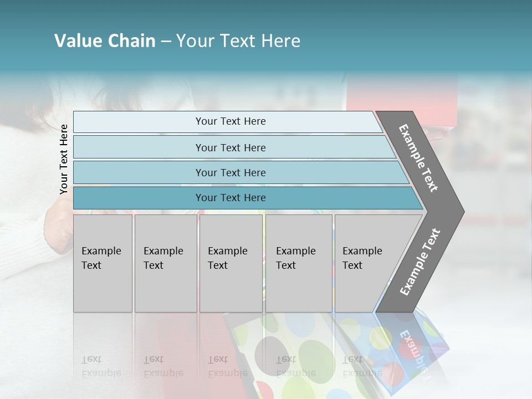Click the third horizontal "Your Text Here" bar

coord(231,172)
